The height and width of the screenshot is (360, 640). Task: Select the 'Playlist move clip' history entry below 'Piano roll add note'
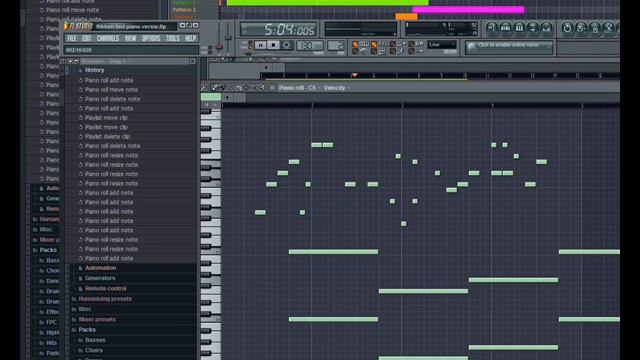(x=106, y=118)
